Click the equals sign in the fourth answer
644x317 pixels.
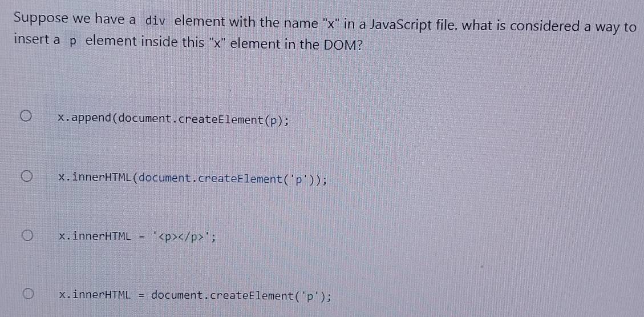coord(142,296)
